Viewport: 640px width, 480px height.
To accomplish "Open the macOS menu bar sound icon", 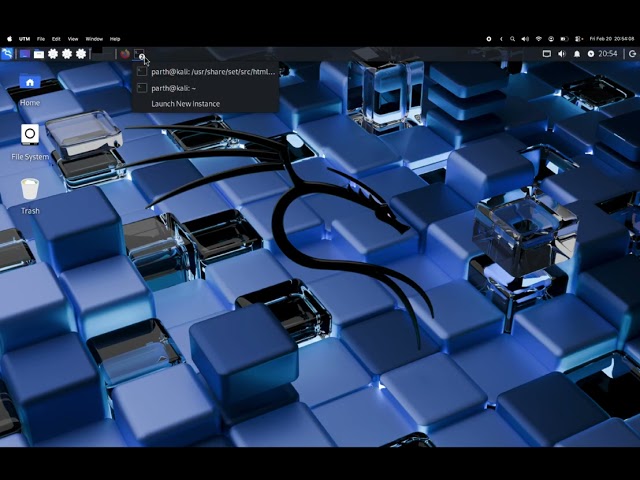I will (525, 39).
